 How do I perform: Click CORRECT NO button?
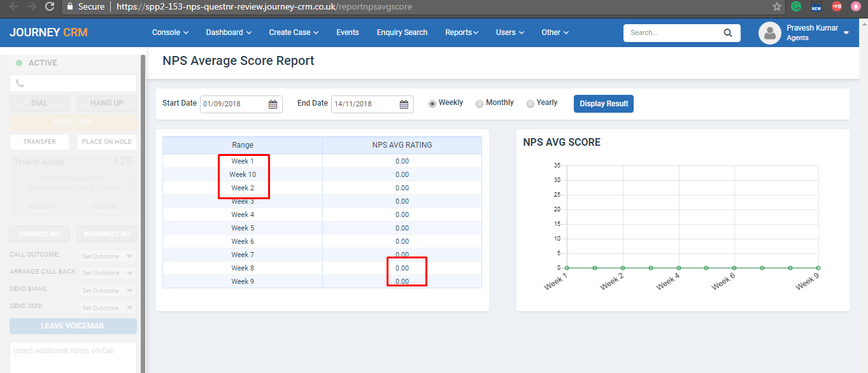(39, 234)
